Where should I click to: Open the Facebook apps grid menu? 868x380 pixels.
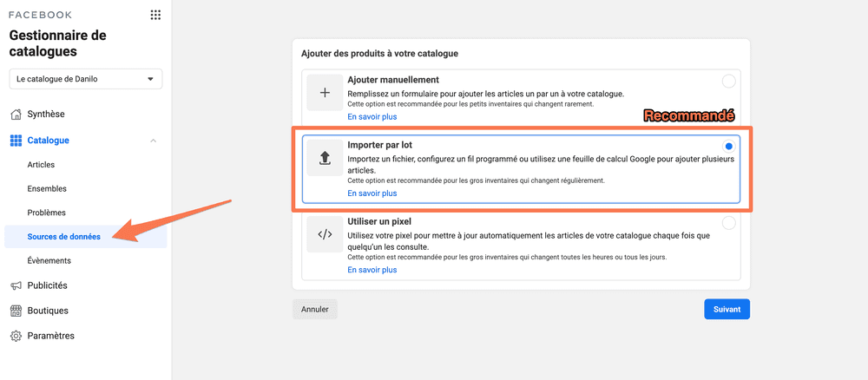click(155, 15)
